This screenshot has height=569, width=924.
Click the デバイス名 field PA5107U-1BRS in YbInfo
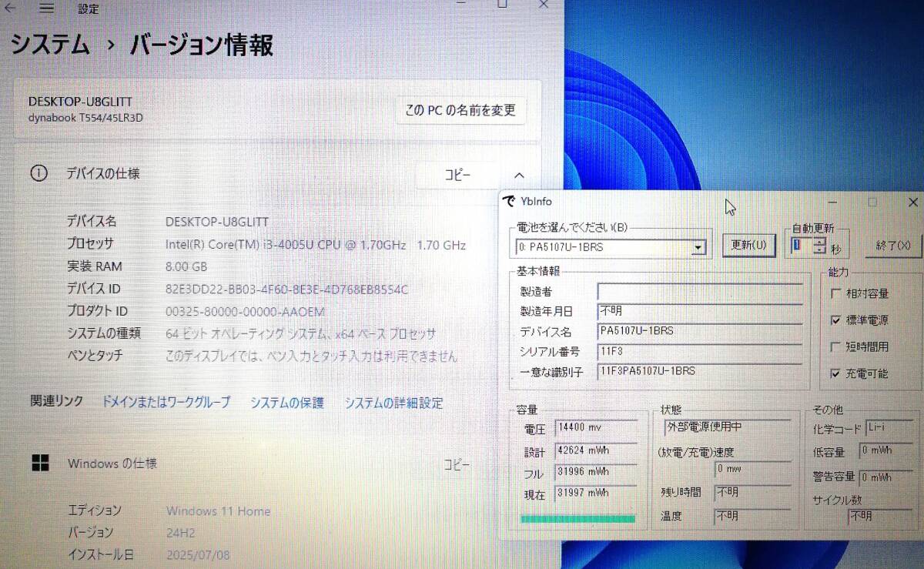click(700, 332)
